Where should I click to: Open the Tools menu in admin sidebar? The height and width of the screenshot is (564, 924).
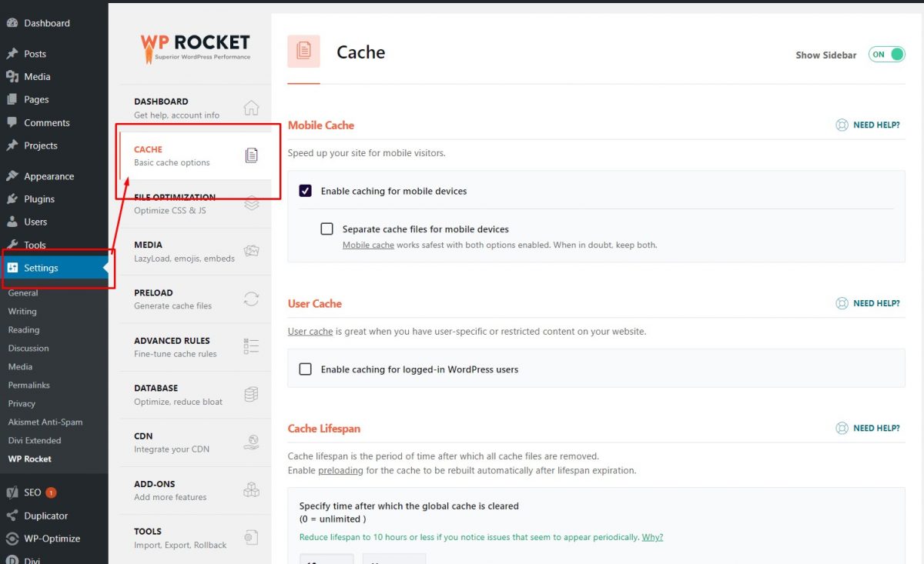tap(54, 245)
